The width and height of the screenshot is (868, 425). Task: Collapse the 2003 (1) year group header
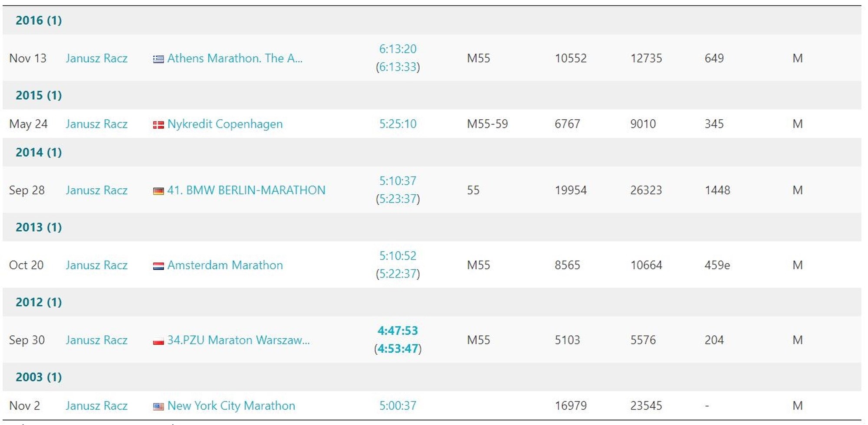click(x=39, y=377)
